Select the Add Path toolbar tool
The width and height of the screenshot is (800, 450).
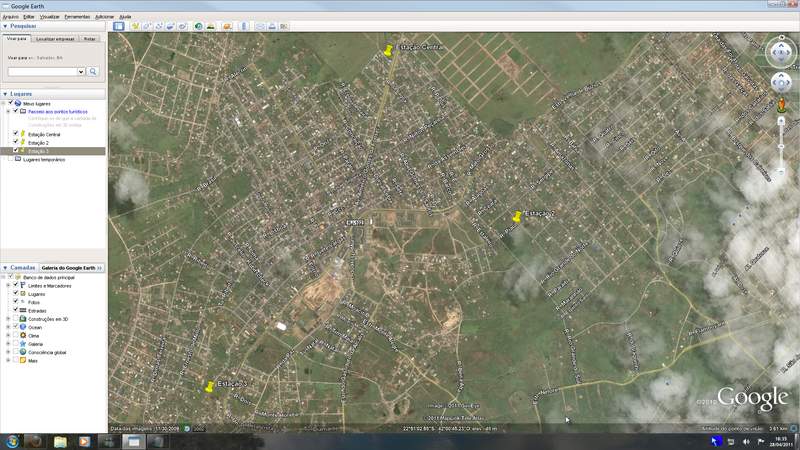point(159,26)
